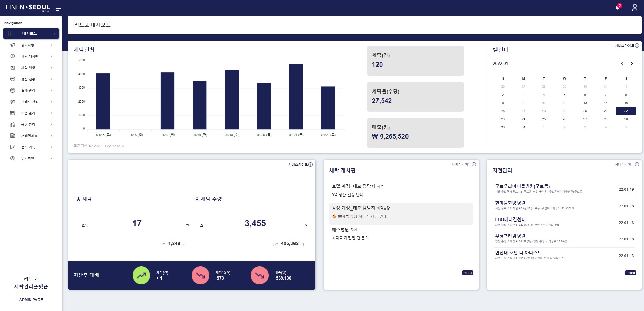
Task: Click the user profile icon
Action: 634,7
